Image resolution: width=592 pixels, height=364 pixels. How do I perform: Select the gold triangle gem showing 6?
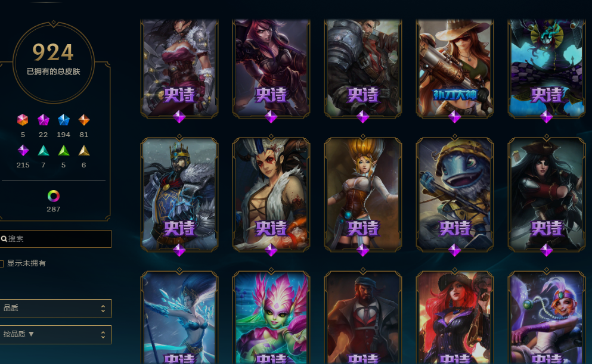click(84, 151)
